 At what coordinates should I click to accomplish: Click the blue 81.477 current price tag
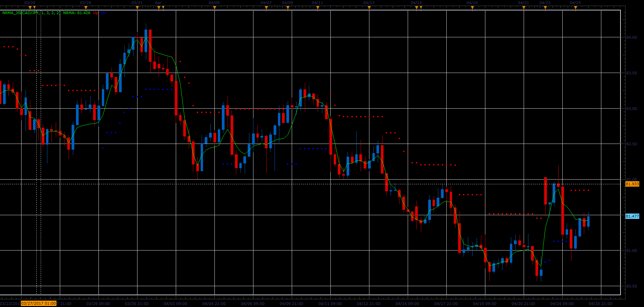(x=632, y=216)
